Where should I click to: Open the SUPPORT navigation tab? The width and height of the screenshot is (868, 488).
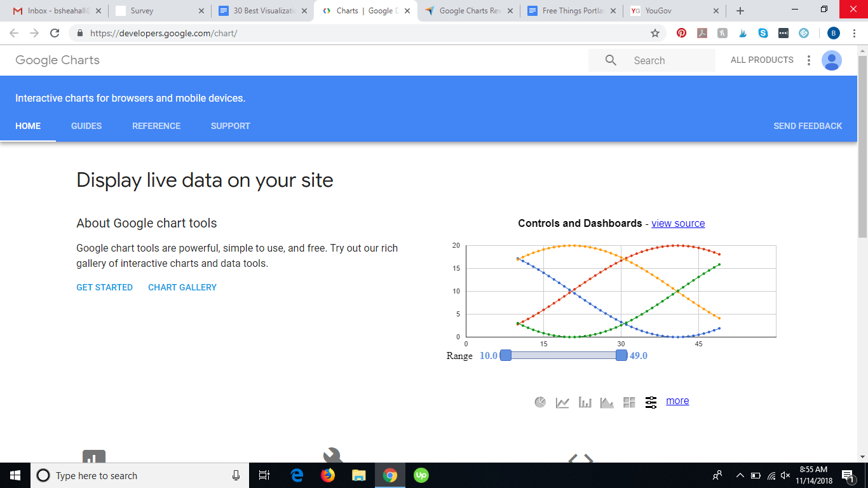click(231, 126)
